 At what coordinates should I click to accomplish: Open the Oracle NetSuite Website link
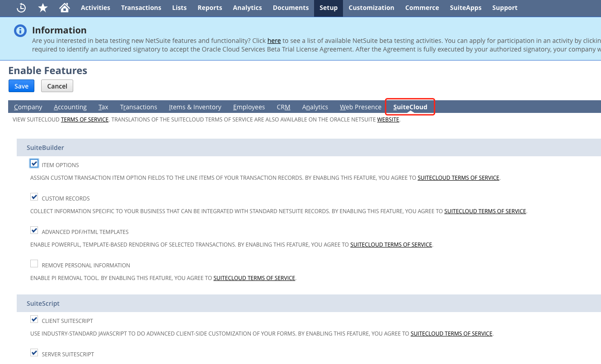click(388, 120)
